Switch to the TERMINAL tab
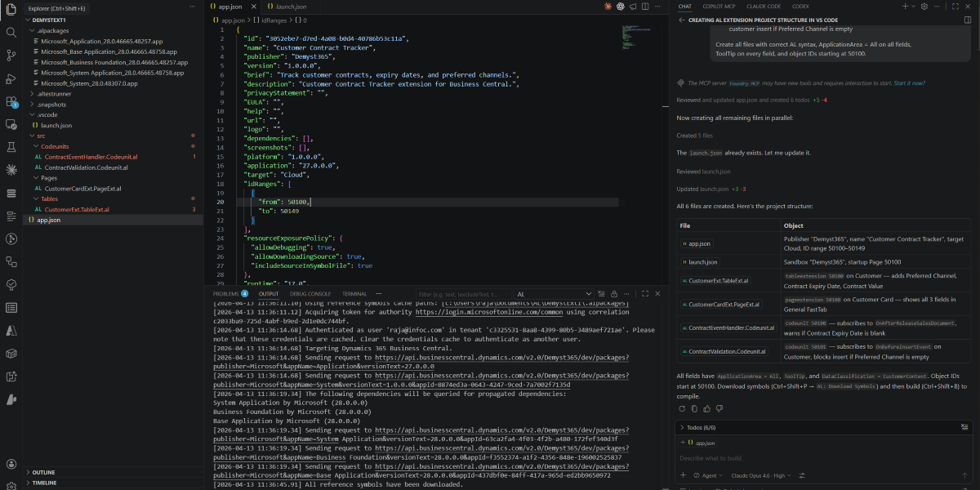This screenshot has width=980, height=490. pyautogui.click(x=354, y=294)
